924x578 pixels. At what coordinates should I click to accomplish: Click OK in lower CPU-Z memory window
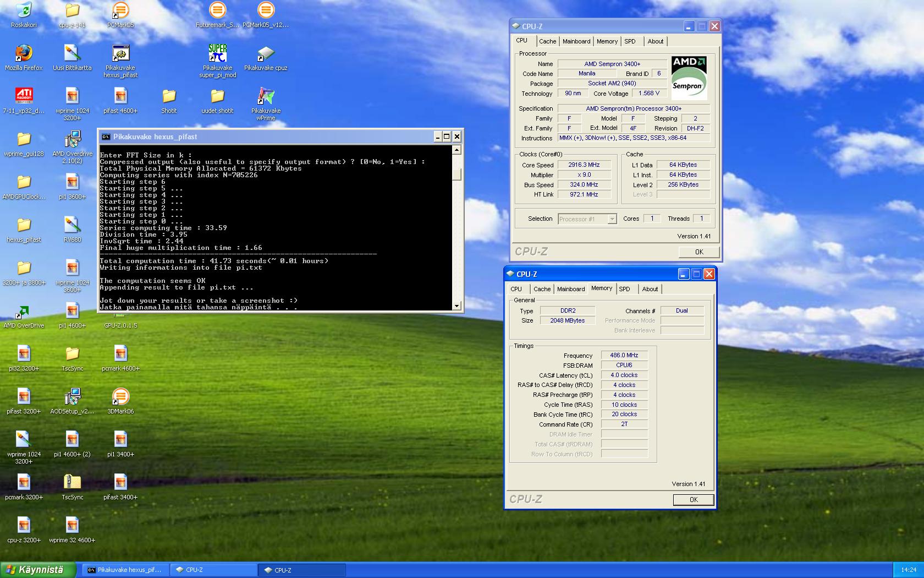click(694, 500)
